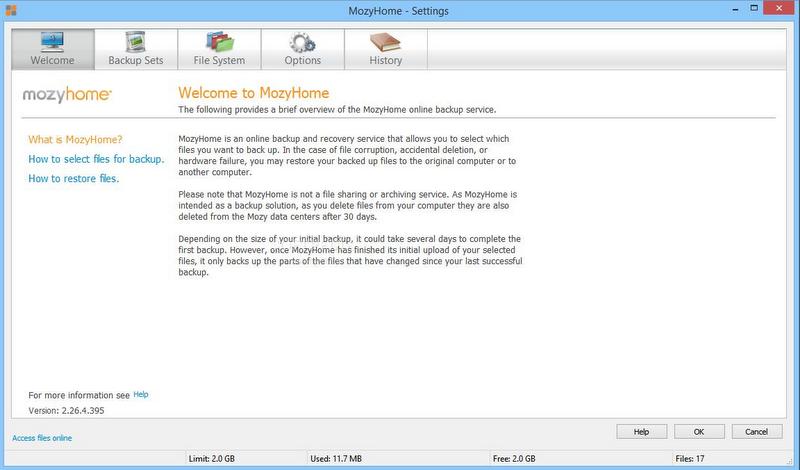Open 'How to restore files' link
Viewport: 800px width, 470px height.
tap(73, 178)
